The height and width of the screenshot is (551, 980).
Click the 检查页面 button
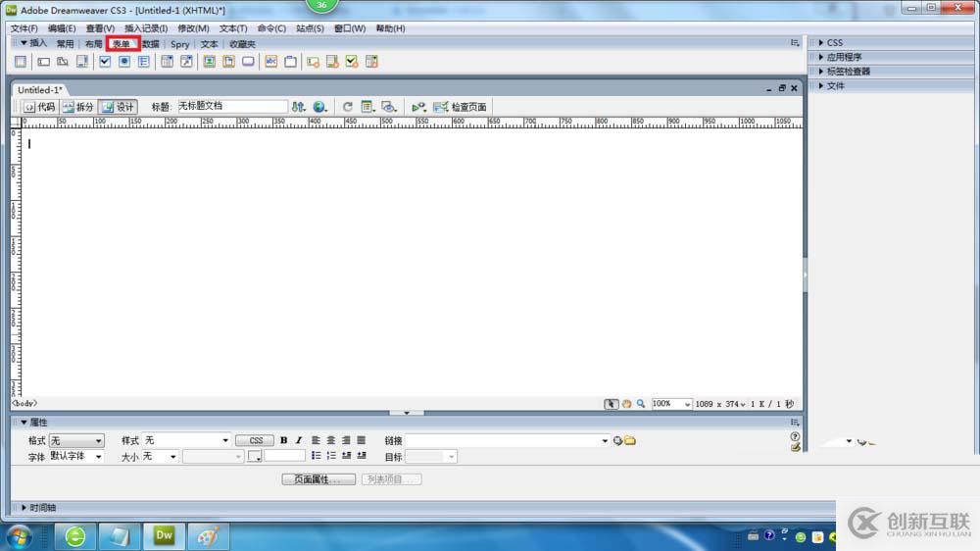[460, 107]
